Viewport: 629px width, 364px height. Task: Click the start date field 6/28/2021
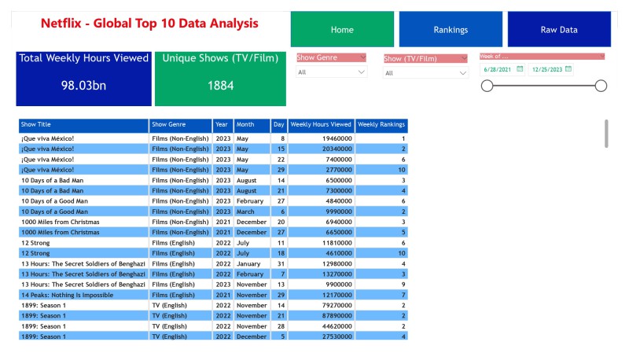(498, 69)
